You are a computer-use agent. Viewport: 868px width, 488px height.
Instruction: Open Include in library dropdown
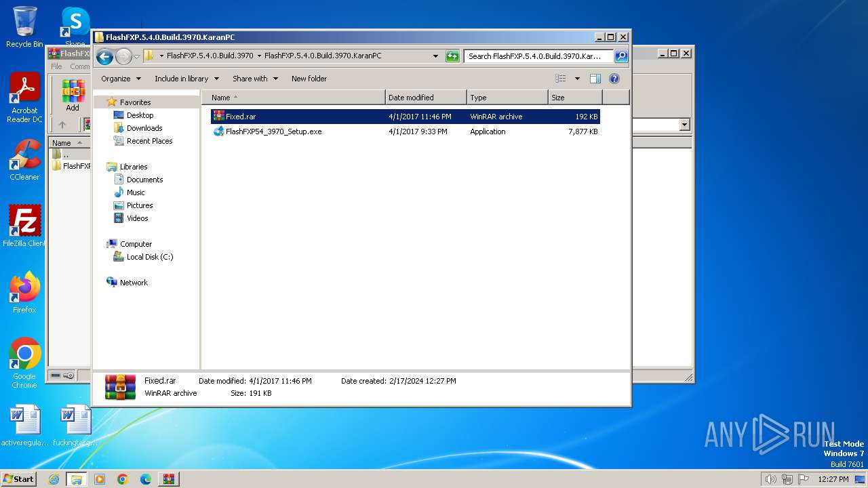pyautogui.click(x=186, y=79)
